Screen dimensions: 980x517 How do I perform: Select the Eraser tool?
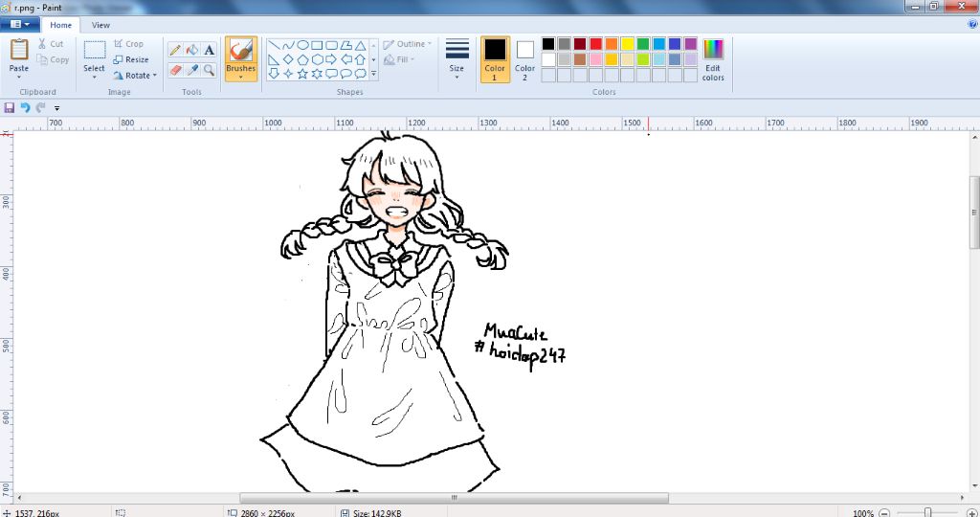(x=175, y=70)
